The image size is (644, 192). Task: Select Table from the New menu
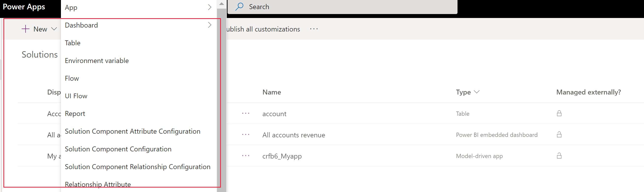(x=72, y=43)
